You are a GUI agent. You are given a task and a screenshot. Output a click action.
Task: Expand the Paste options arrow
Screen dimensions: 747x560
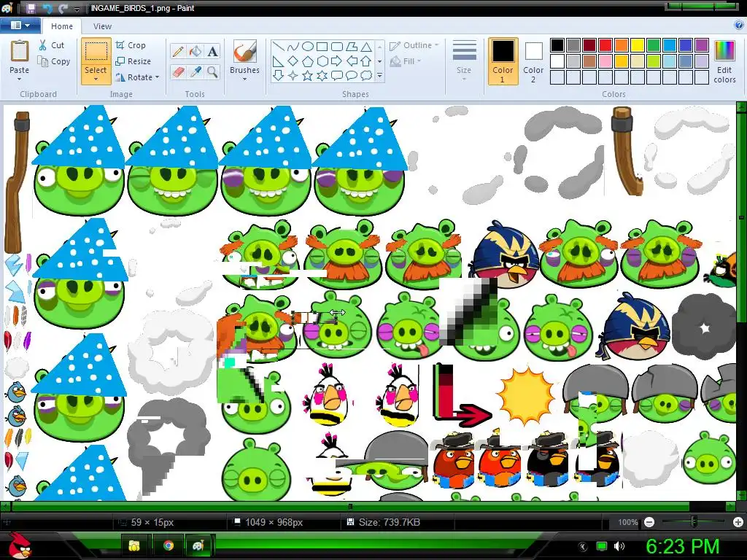pyautogui.click(x=20, y=79)
